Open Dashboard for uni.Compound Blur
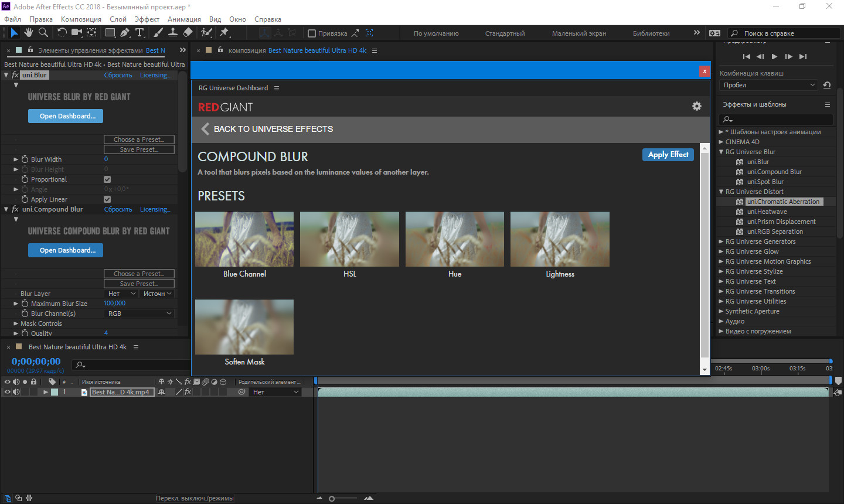This screenshot has width=844, height=504. (66, 250)
